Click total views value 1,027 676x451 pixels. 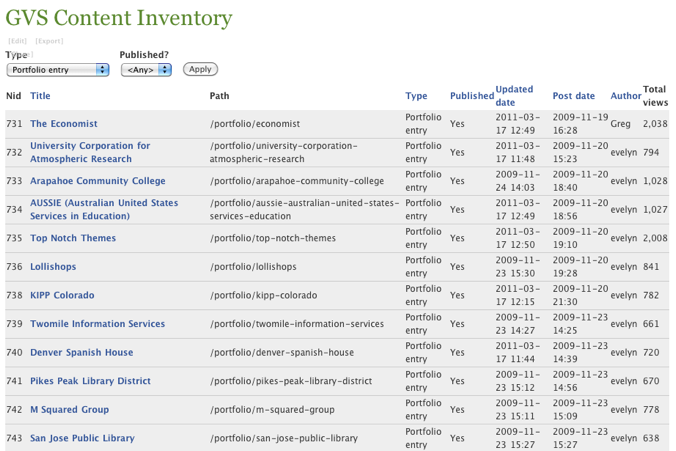coord(655,210)
